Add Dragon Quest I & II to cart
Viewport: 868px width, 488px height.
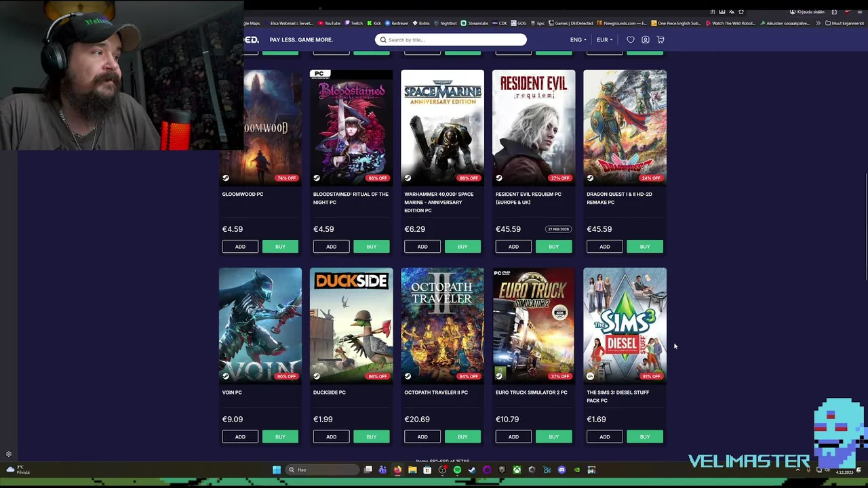[x=604, y=247]
